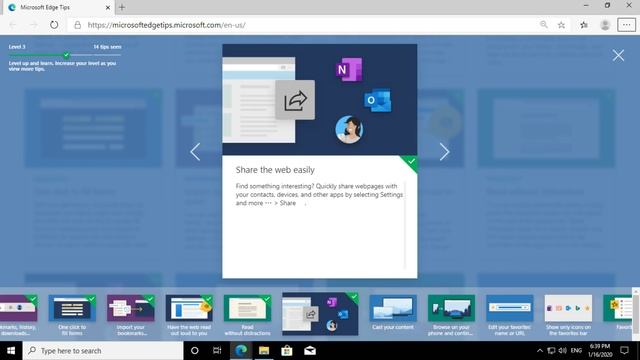640x360 pixels.
Task: Click the forward navigation arrow
Action: tap(33, 25)
